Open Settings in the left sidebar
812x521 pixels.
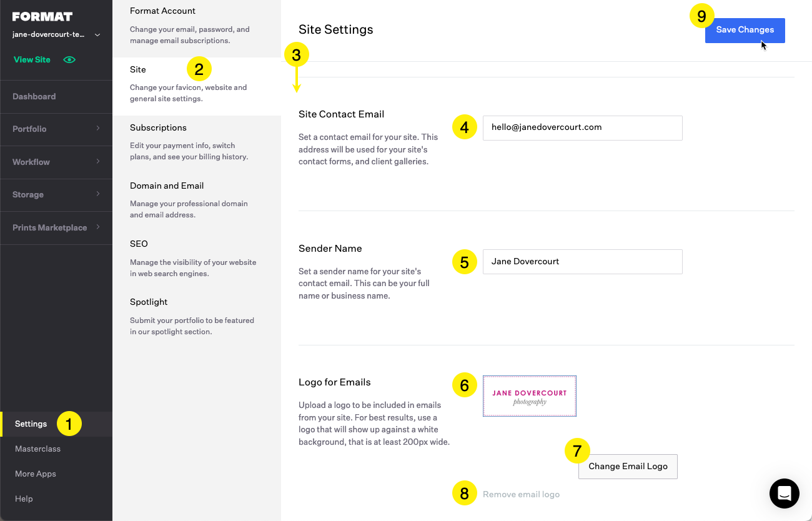31,424
